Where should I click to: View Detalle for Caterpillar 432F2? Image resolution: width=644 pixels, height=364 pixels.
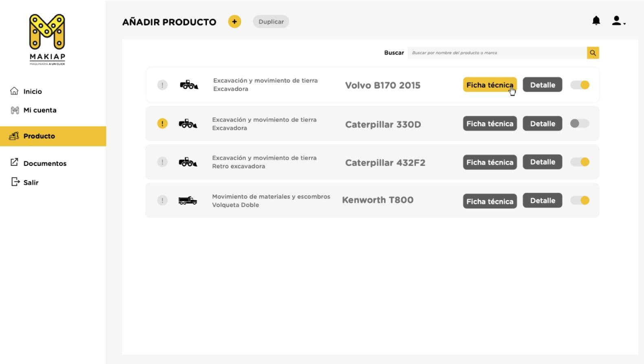tap(543, 162)
